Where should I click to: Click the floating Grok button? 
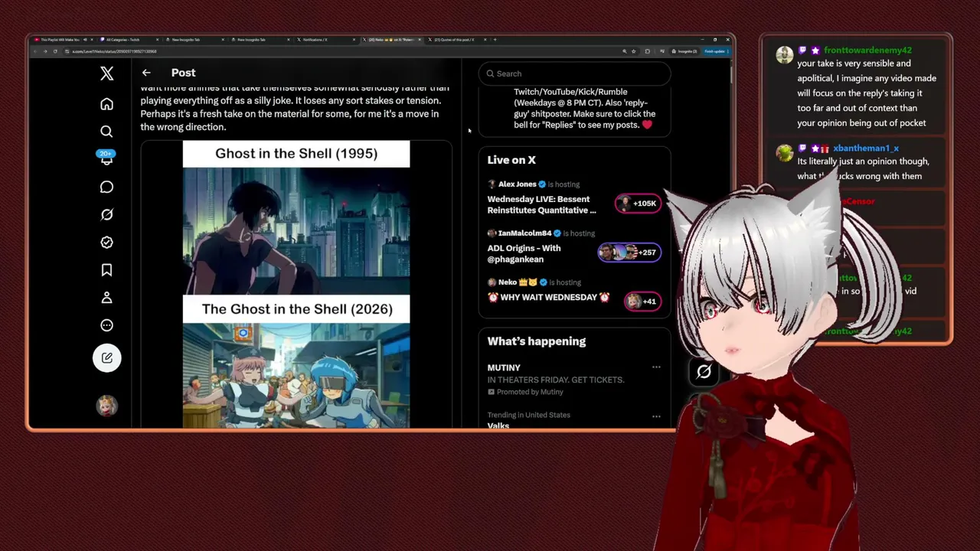coord(704,372)
